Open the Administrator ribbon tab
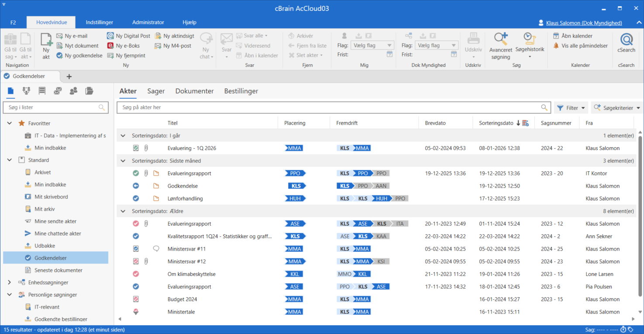This screenshot has height=334, width=644. pos(148,22)
